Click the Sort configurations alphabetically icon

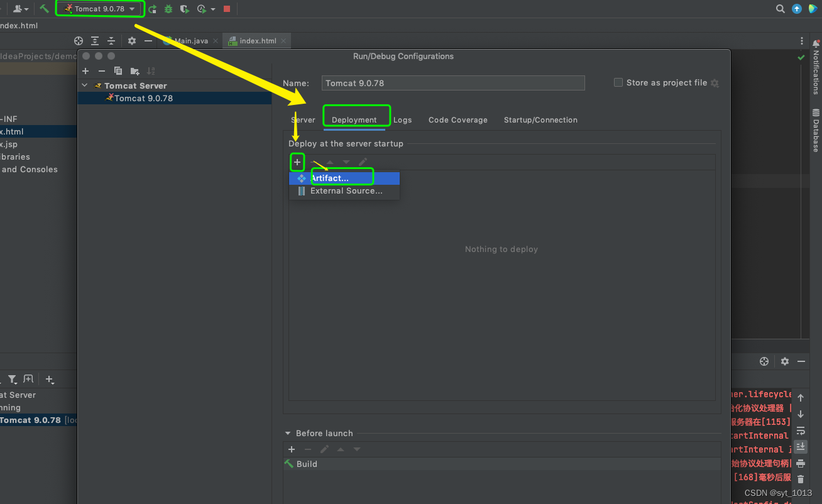click(x=151, y=71)
